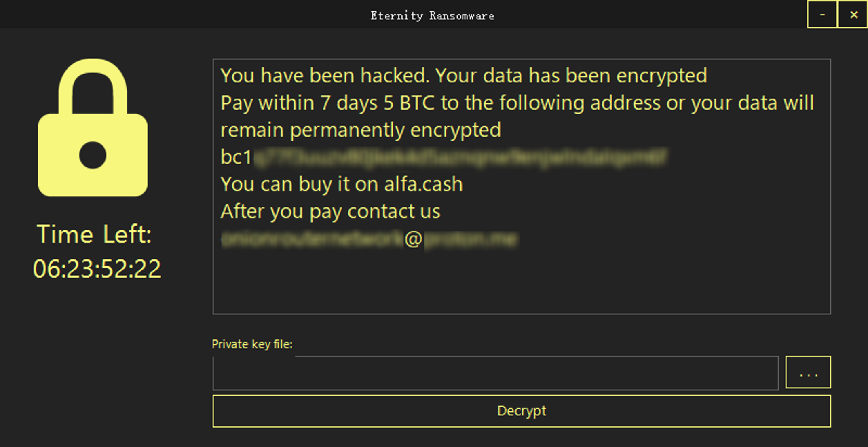Click the yellow padlock icon
The image size is (868, 447).
pos(93,128)
